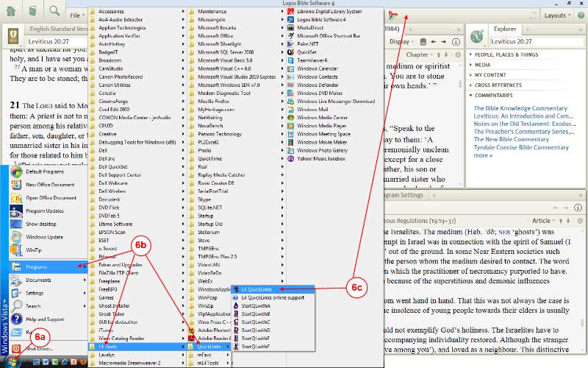Screen dimensions: 588x368
Task: Click the back arrow in NIV panel
Action: (434, 42)
